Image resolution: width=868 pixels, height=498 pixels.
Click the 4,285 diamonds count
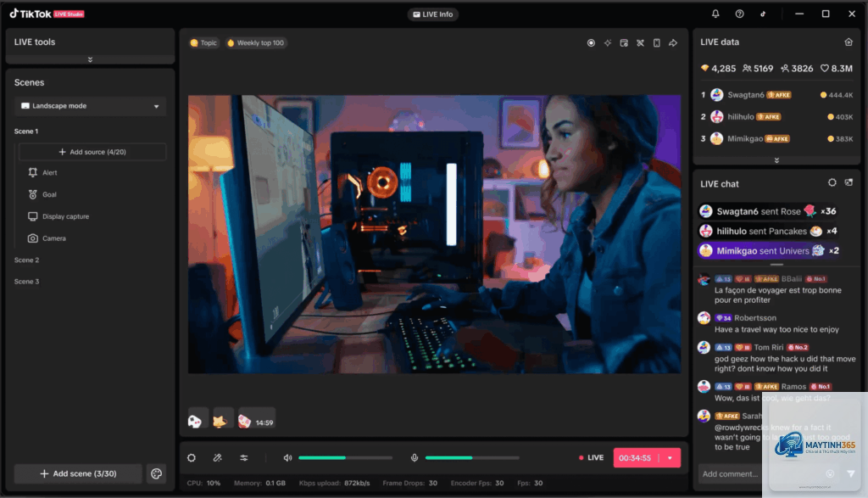pos(718,69)
